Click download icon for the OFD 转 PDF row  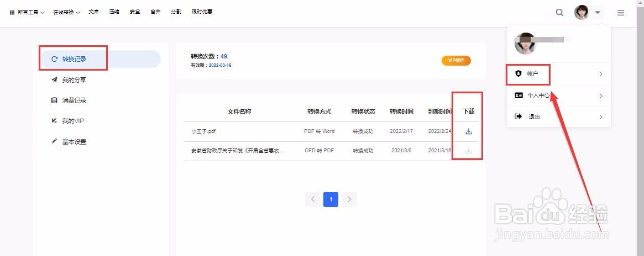coord(469,151)
